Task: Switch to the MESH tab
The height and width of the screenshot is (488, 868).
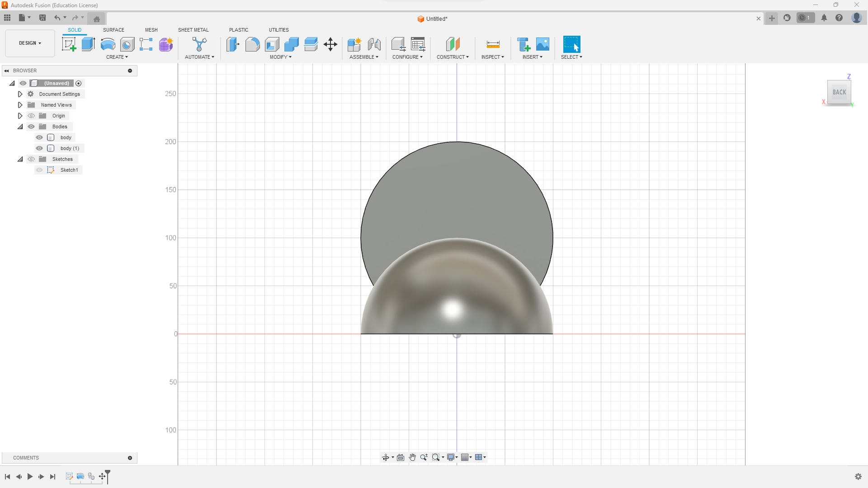Action: coord(151,30)
